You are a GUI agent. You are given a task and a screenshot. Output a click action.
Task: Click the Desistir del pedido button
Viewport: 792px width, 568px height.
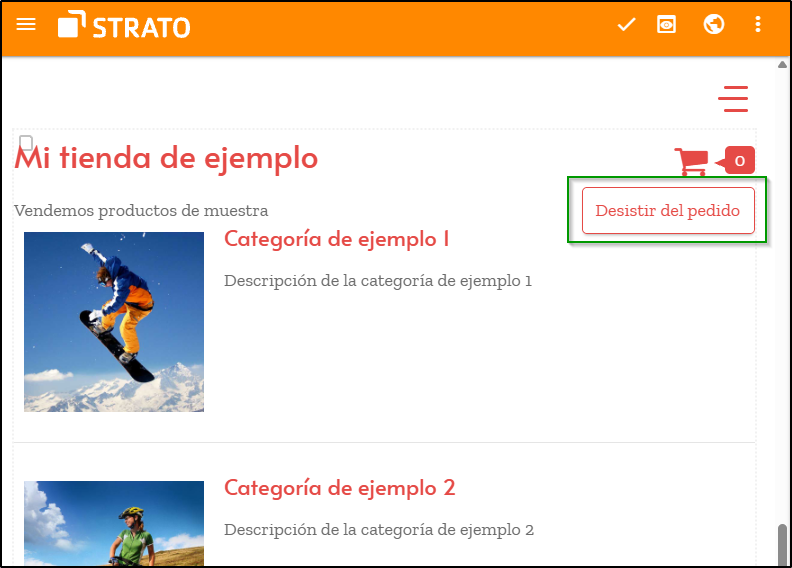(x=668, y=211)
